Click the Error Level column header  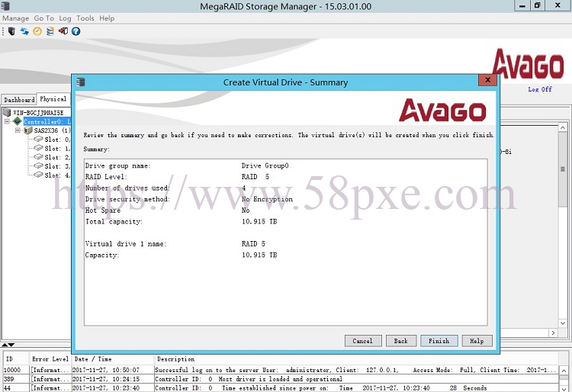point(50,359)
